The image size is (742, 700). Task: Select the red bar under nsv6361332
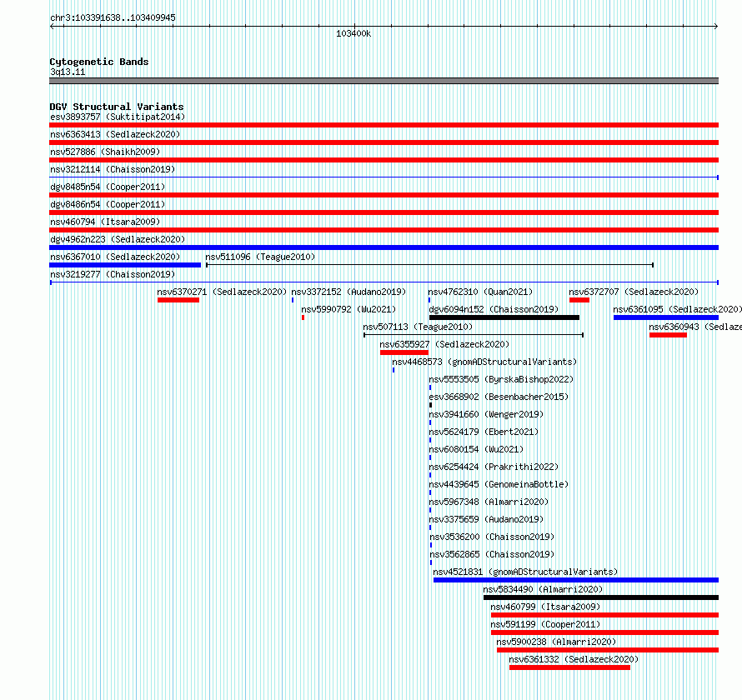569,667
